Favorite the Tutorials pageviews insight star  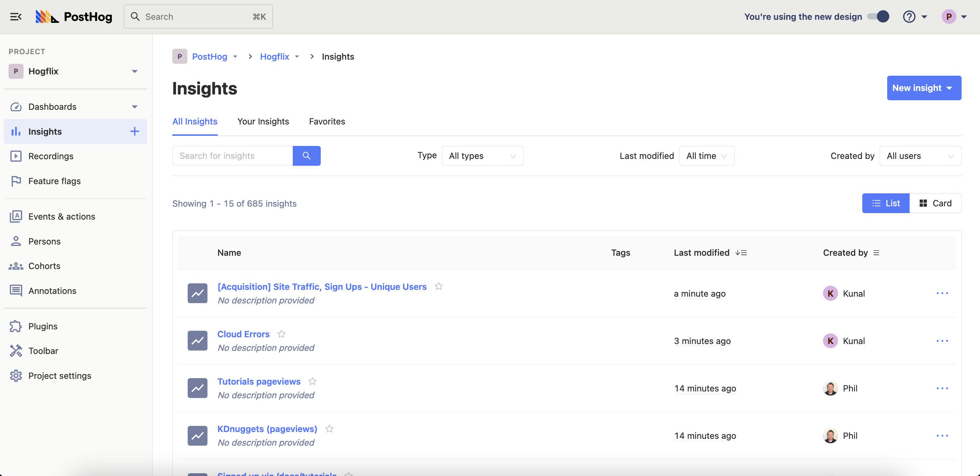point(312,381)
